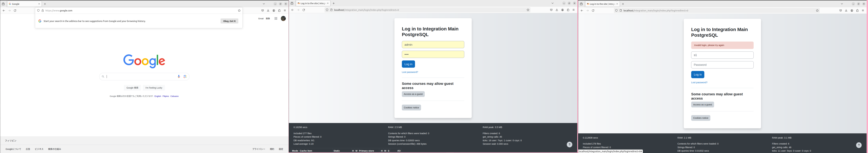Click empty Password field in right window

(722, 65)
